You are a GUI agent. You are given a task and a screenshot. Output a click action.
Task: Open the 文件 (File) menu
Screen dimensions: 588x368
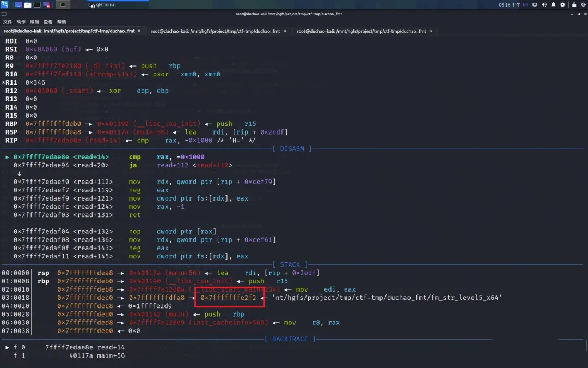[x=8, y=22]
